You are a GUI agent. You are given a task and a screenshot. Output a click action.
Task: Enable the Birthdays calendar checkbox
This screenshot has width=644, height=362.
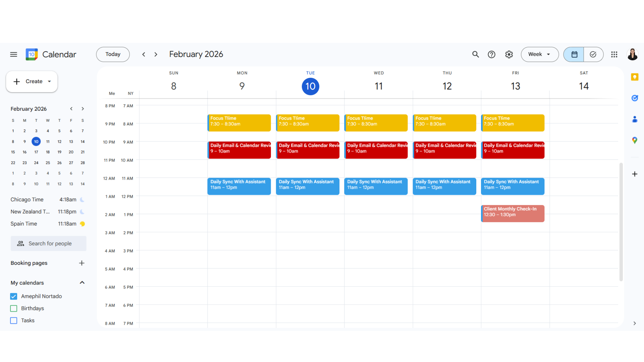point(14,308)
